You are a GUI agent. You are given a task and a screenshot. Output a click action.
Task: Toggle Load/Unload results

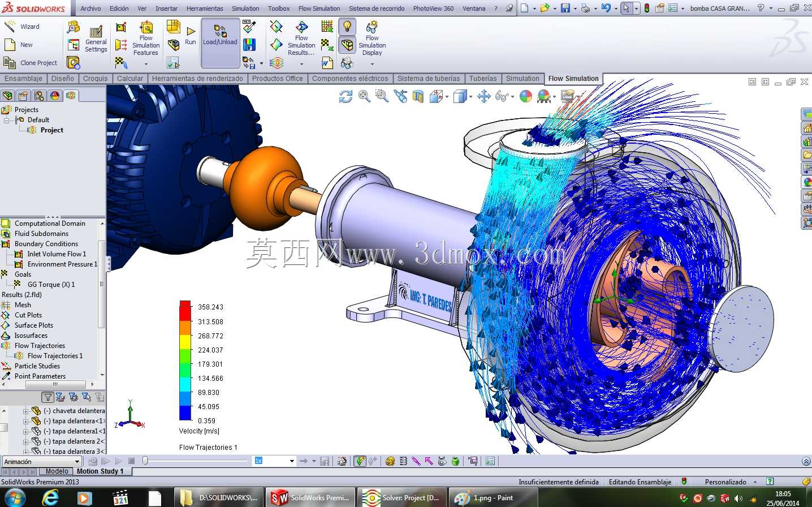tap(221, 43)
